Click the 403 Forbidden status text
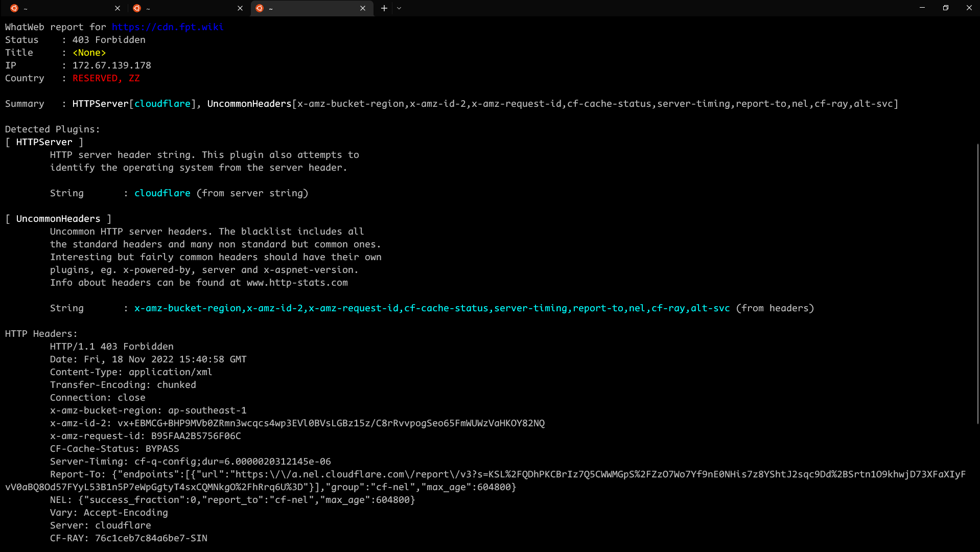Viewport: 980px width, 552px height. [x=109, y=40]
